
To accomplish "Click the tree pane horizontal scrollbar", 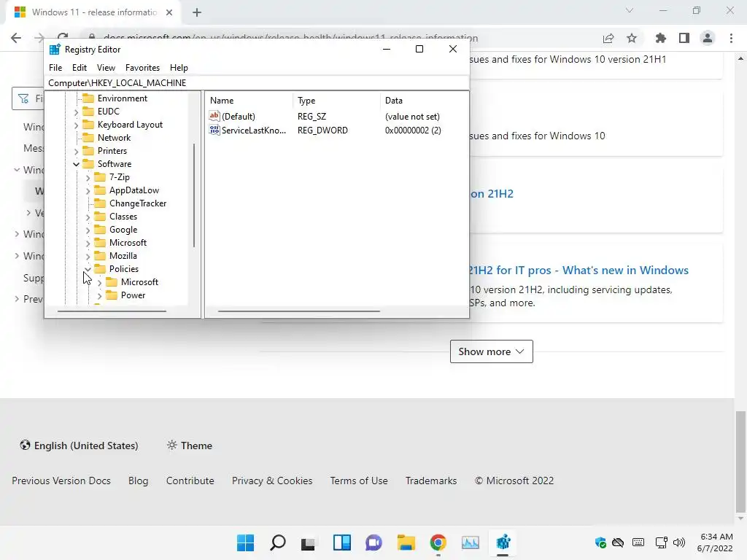I will click(112, 311).
